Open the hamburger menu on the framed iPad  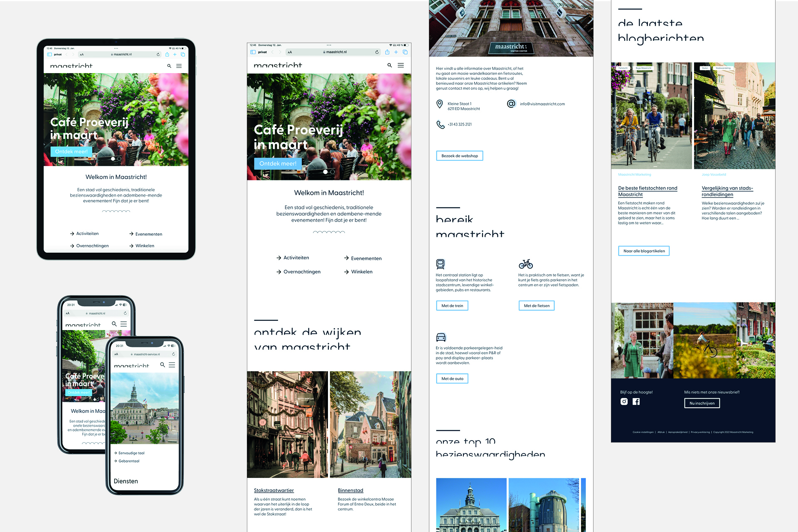179,66
